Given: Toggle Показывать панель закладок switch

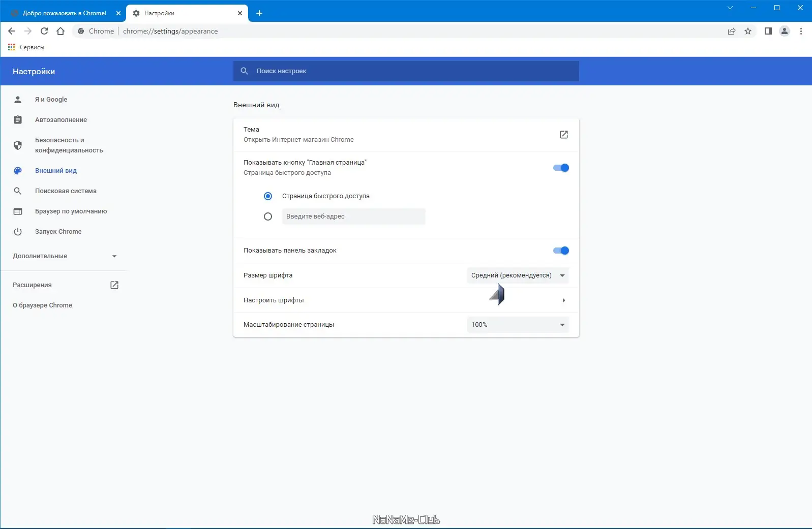Looking at the screenshot, I should (x=561, y=251).
